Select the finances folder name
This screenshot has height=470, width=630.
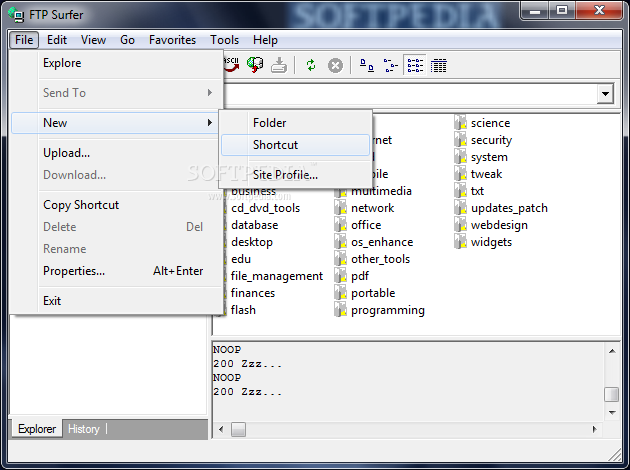(x=253, y=293)
